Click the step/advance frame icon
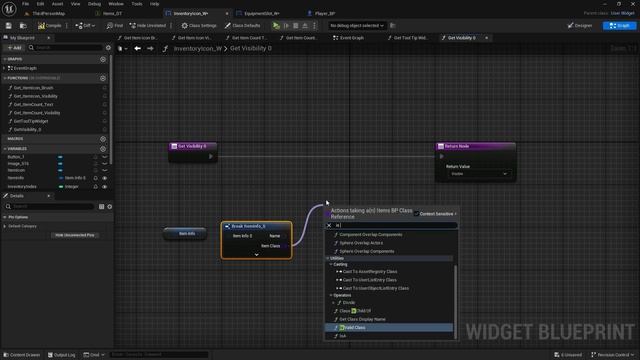 [286, 26]
